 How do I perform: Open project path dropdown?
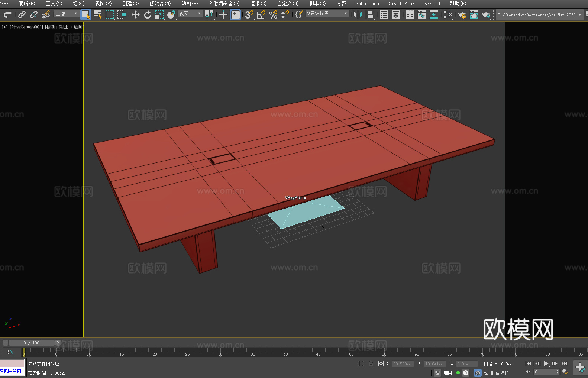539,15
